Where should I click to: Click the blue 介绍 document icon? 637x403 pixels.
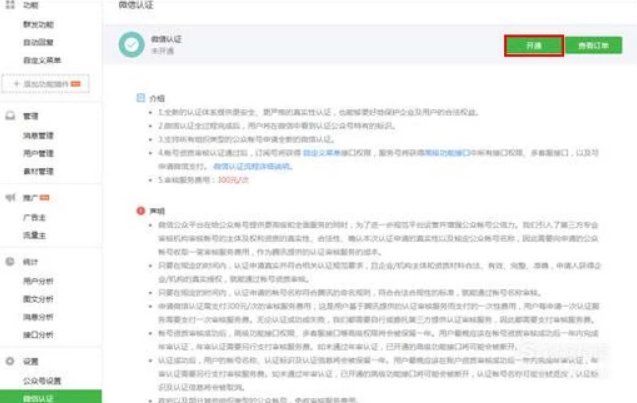coord(141,98)
